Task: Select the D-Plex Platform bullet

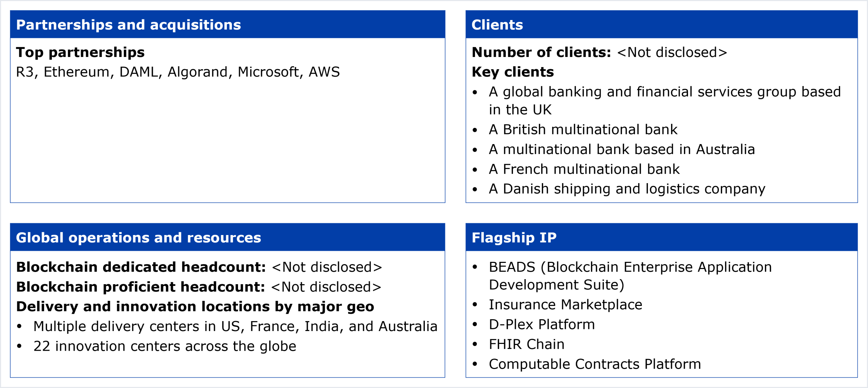Action: point(541,325)
